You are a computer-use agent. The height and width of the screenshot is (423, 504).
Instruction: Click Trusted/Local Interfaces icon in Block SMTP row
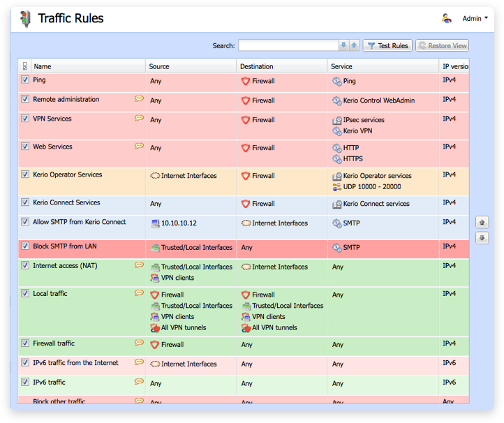pyautogui.click(x=155, y=247)
